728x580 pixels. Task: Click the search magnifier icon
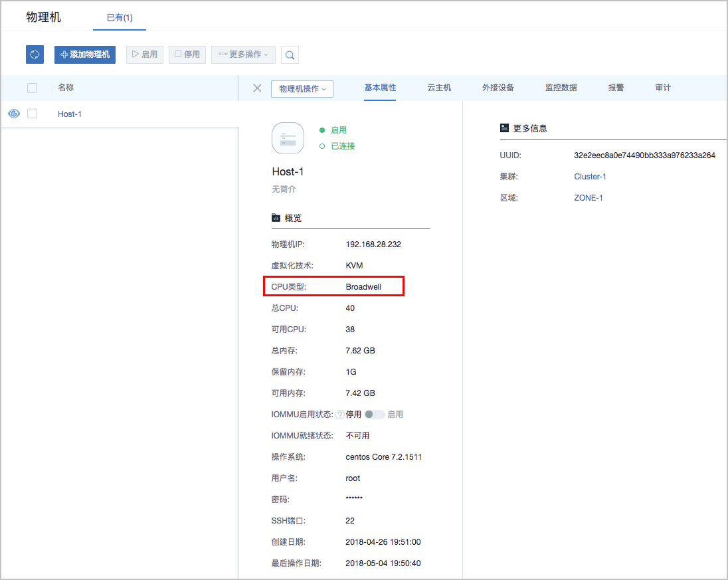[290, 55]
